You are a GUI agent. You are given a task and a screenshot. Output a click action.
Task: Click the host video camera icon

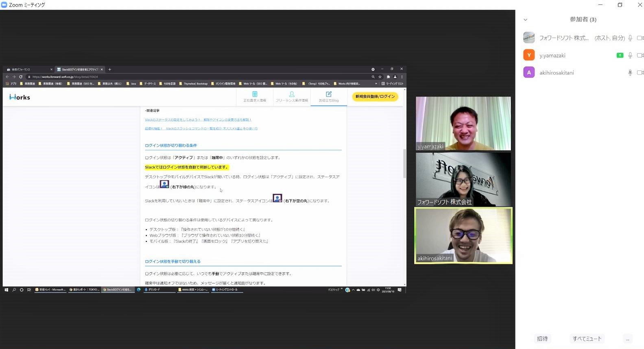click(x=640, y=38)
